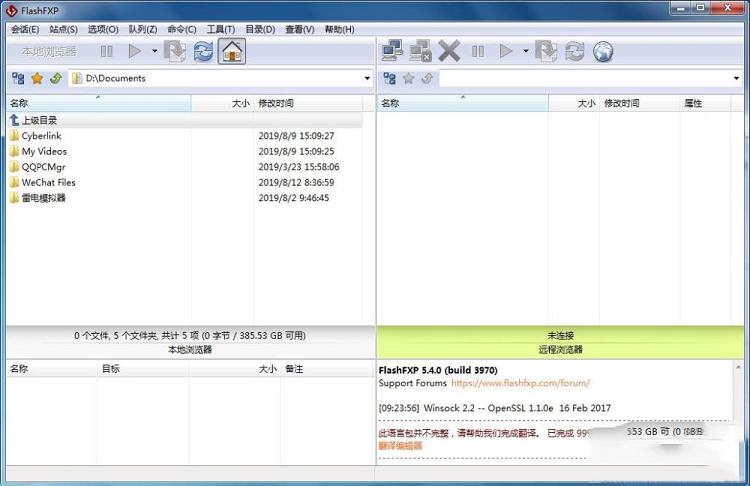Click the 2019/8/12 8:36:59 date cell
This screenshot has width=750, height=486.
296,183
